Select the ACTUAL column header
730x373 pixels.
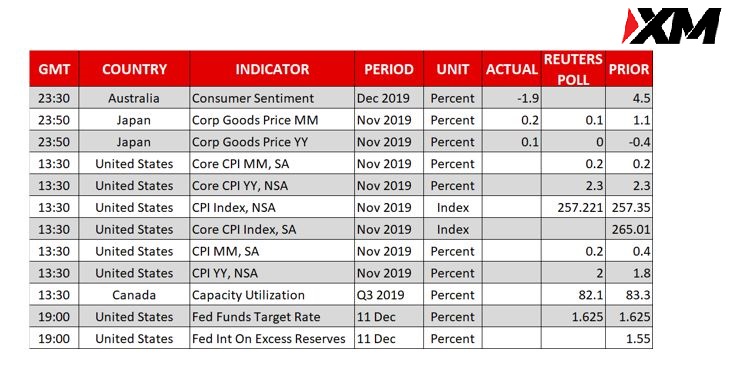click(512, 69)
